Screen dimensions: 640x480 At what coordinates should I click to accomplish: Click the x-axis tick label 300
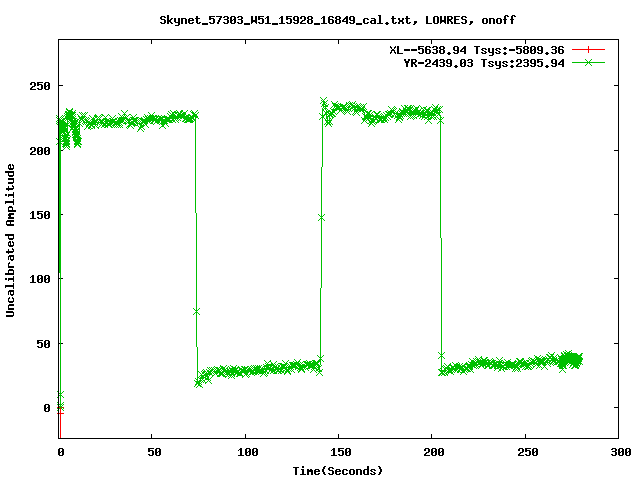pyautogui.click(x=621, y=452)
